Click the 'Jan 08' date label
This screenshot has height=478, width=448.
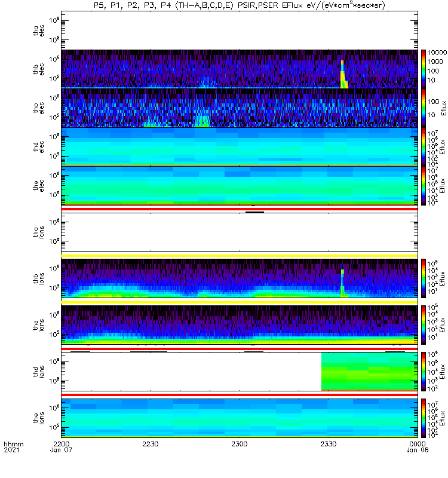coord(417,450)
